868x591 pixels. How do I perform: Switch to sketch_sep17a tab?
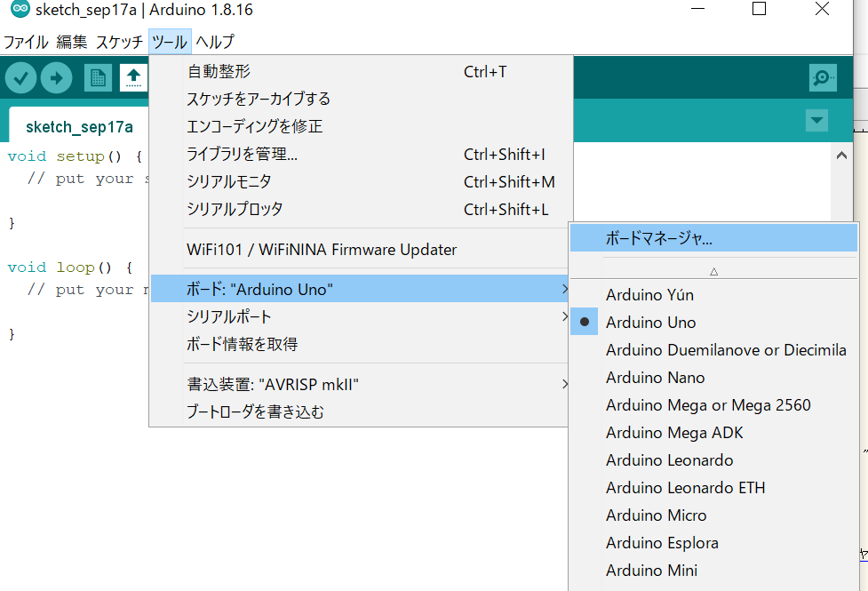(79, 127)
